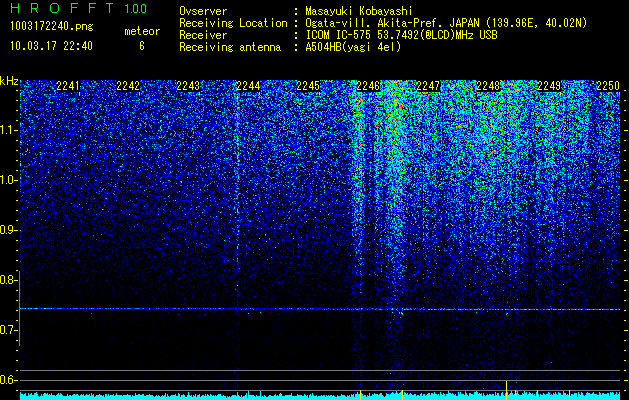
Task: Click the date stamp 10.03.17 22:40
Action: coord(51,46)
